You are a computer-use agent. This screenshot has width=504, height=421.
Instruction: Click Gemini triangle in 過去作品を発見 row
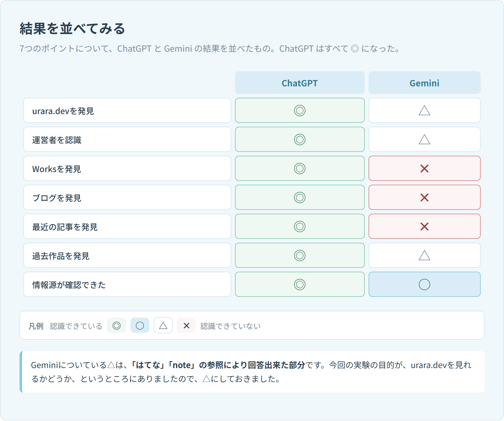pos(424,256)
